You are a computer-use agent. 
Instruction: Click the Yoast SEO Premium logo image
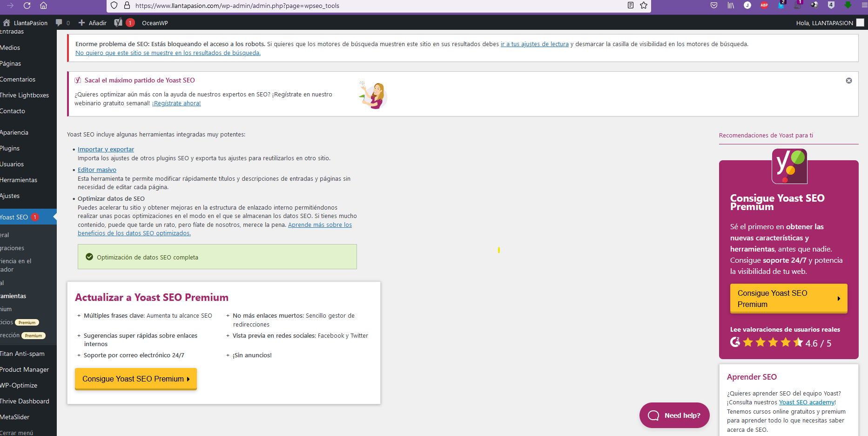pyautogui.click(x=789, y=166)
